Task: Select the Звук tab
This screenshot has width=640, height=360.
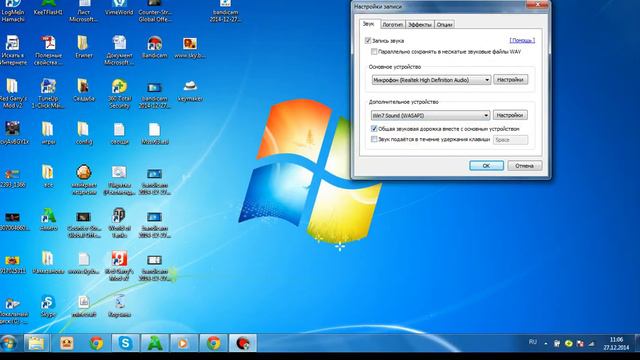Action: 369,24
